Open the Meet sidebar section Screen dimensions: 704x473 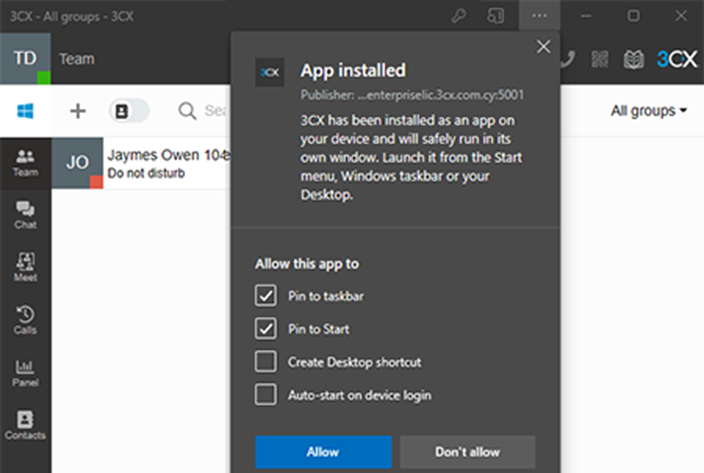(25, 268)
